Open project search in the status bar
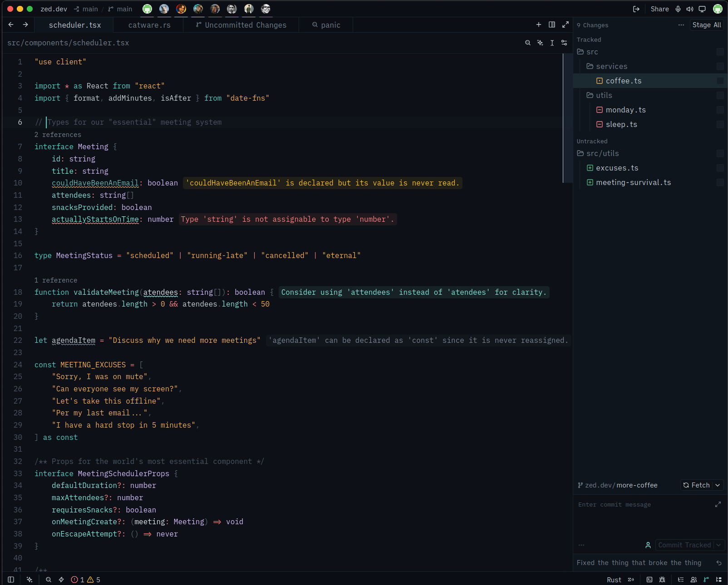 pos(49,580)
